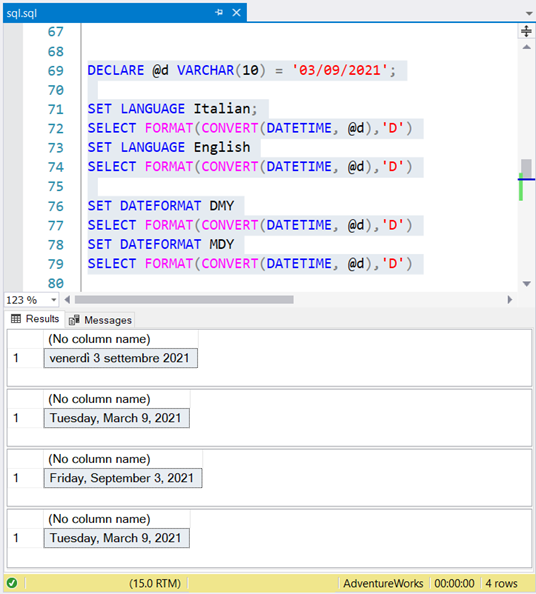This screenshot has width=536, height=594.
Task: Click the DECLARE keyword on line 69
Action: (x=116, y=70)
